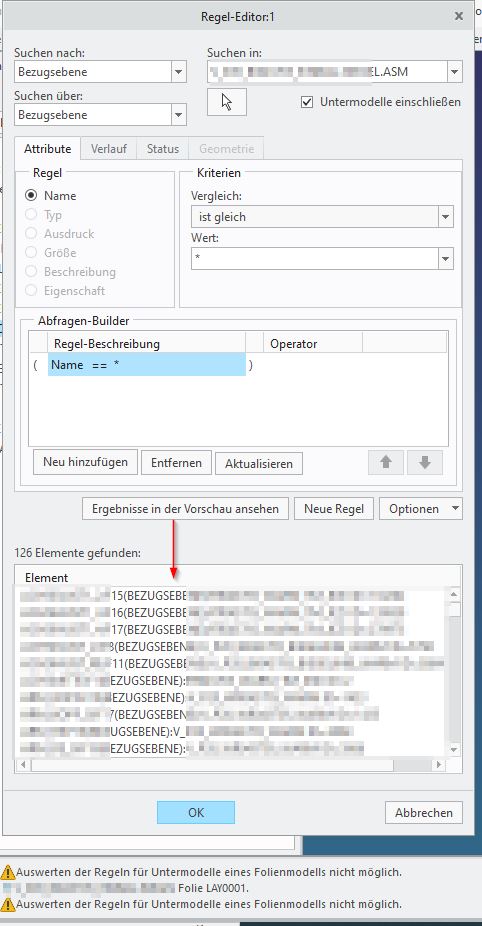Screen dimensions: 482x926
Task: Click the bottom warning triangle icon
Action: coord(8,904)
